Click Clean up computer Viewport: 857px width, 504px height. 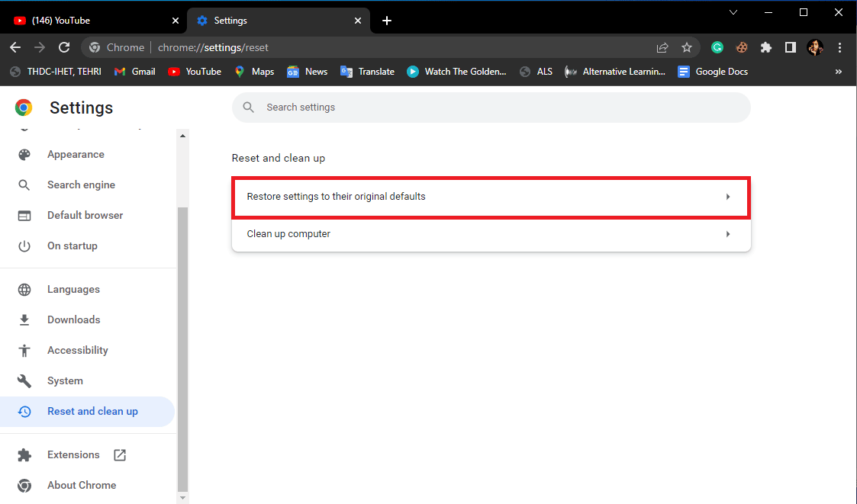click(491, 234)
